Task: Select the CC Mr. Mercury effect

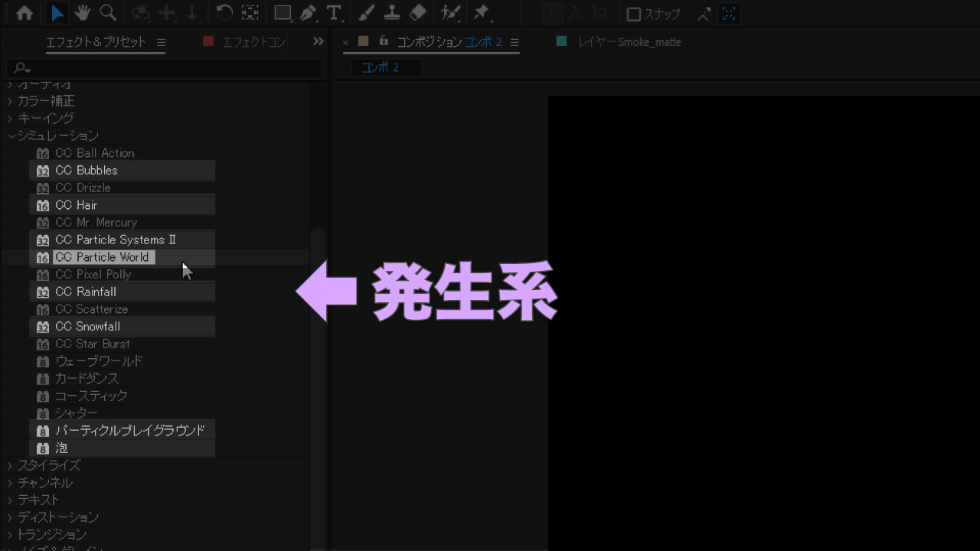Action: [x=96, y=223]
